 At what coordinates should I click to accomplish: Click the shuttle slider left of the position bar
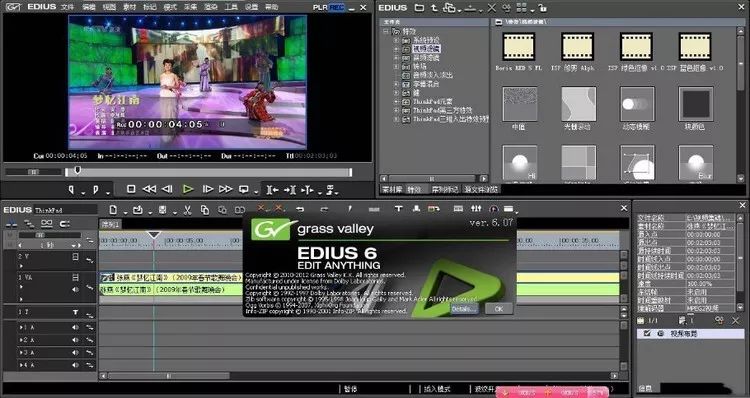[33, 171]
